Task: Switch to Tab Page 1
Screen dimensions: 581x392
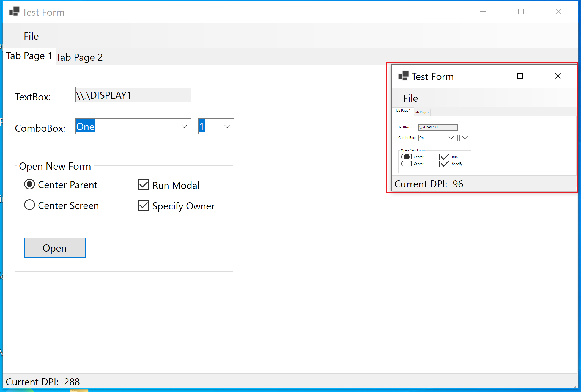Action: [29, 56]
